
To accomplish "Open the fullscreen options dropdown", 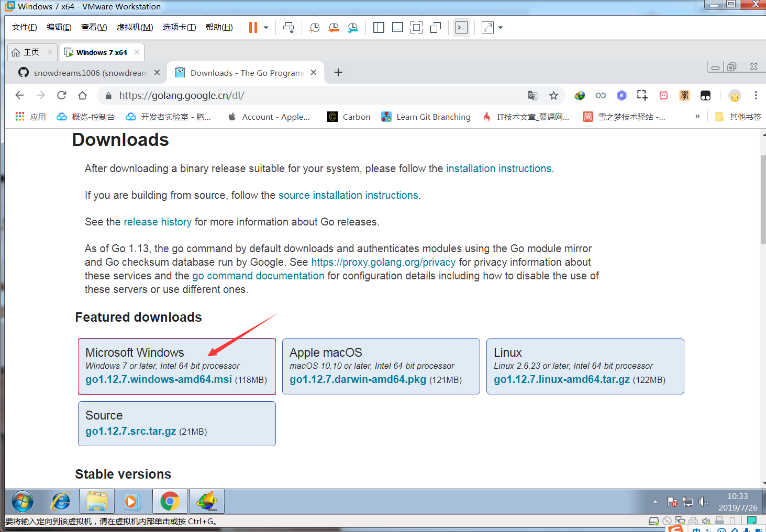I will tap(500, 27).
